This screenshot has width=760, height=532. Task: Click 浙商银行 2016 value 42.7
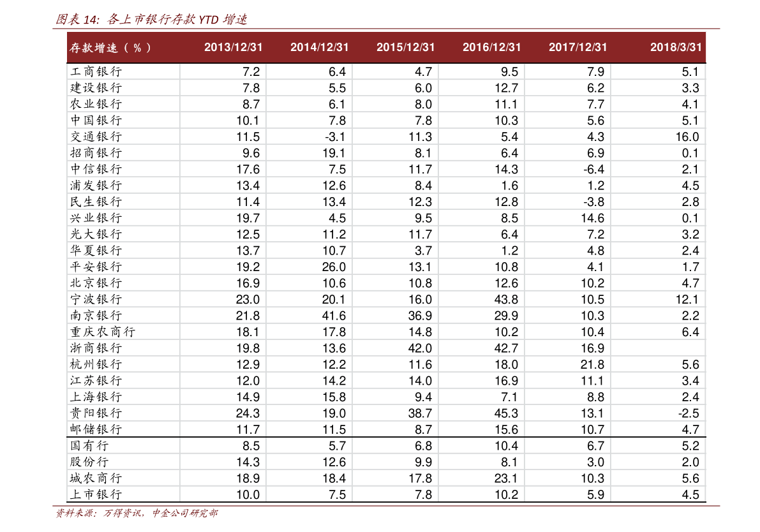coord(507,348)
